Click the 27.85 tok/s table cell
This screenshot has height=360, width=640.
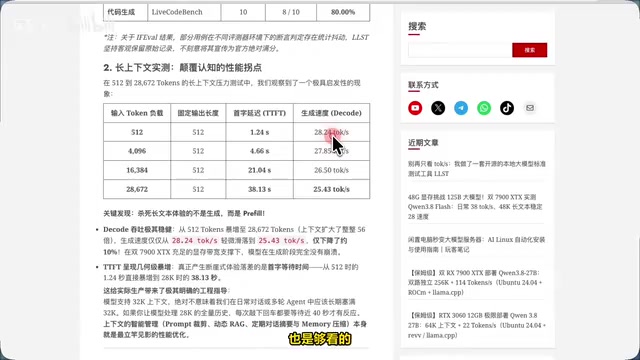331,151
